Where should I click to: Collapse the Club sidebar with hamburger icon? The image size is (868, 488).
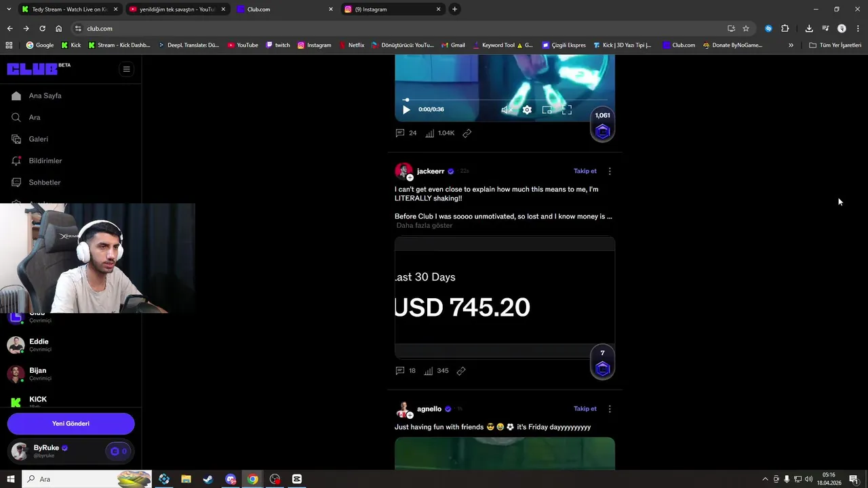tap(126, 68)
